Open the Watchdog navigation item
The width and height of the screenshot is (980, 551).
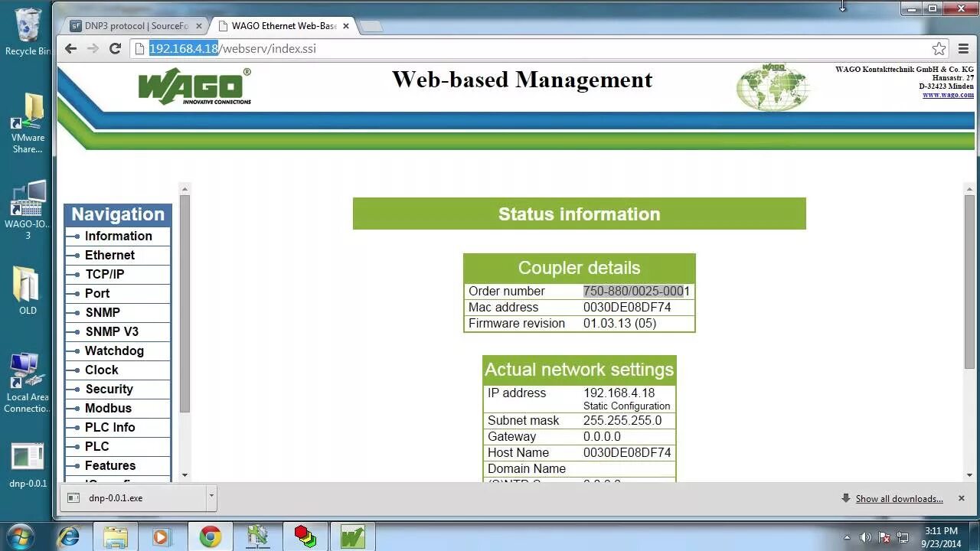coord(118,350)
